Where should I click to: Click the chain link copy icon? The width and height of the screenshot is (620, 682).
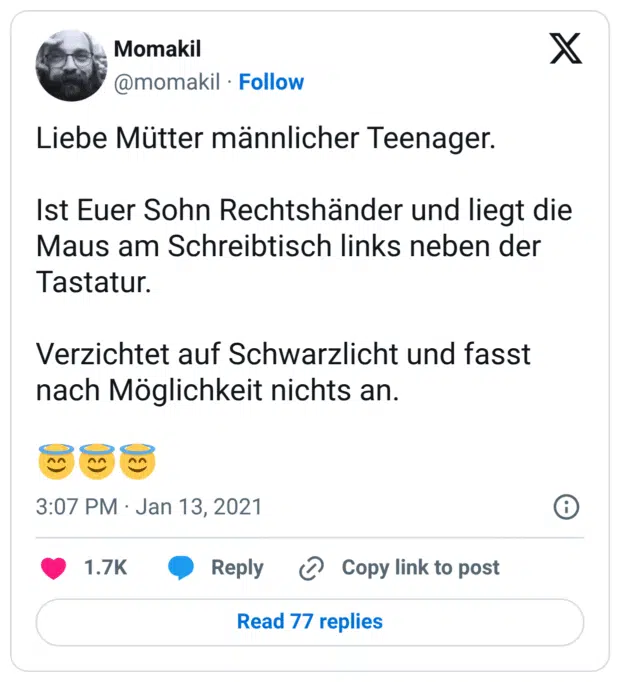tap(312, 569)
